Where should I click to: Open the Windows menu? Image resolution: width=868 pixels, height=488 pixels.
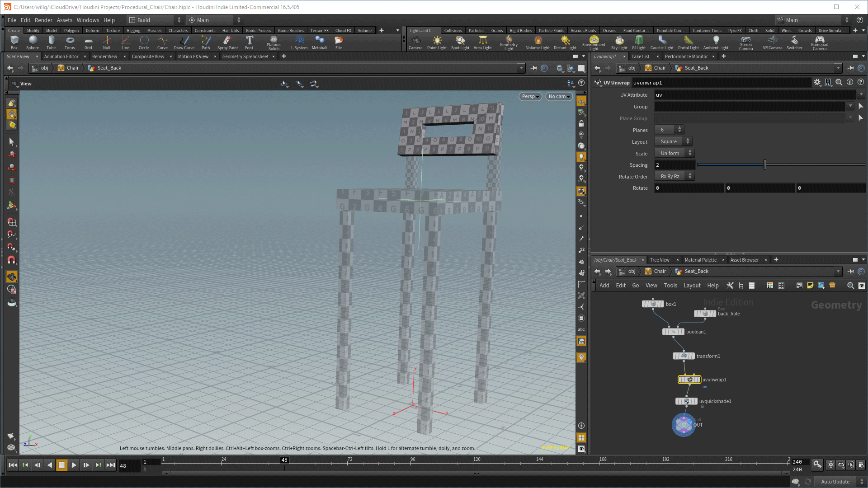coord(88,20)
